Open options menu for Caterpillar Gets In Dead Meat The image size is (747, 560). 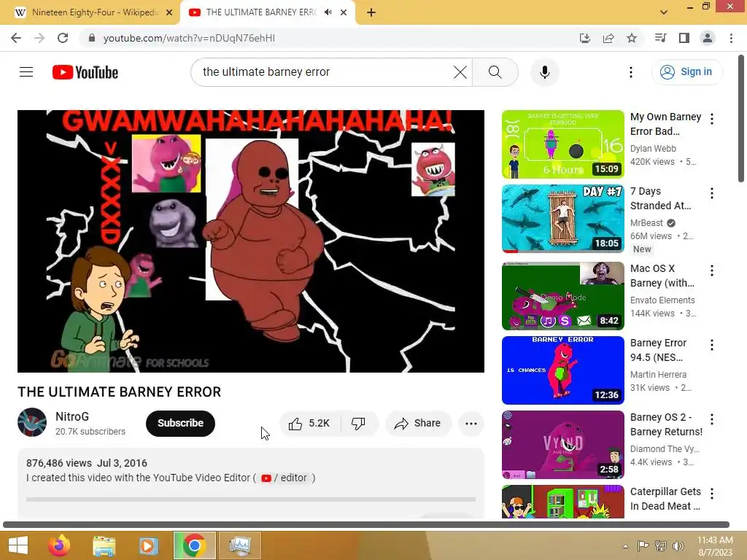(712, 494)
